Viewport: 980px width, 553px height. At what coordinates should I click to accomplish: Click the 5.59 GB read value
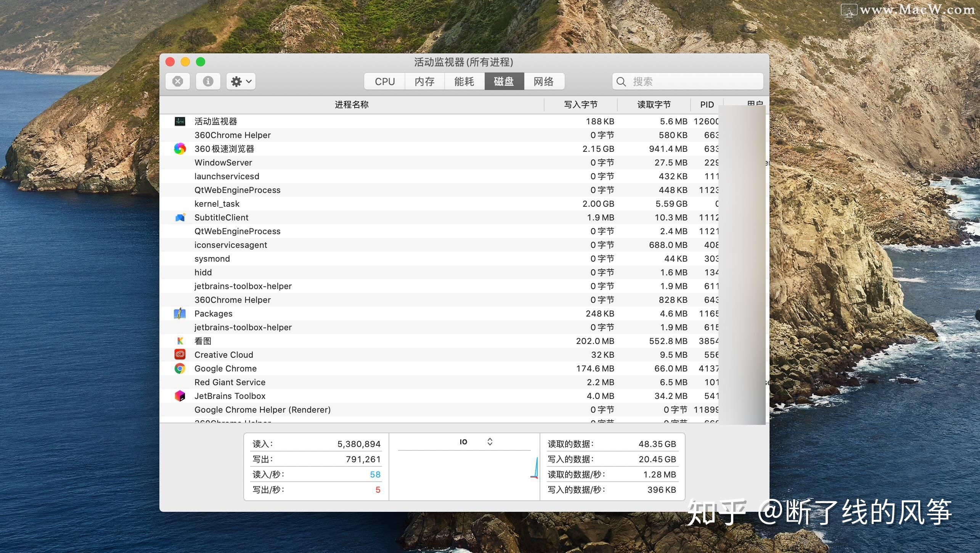tap(672, 204)
